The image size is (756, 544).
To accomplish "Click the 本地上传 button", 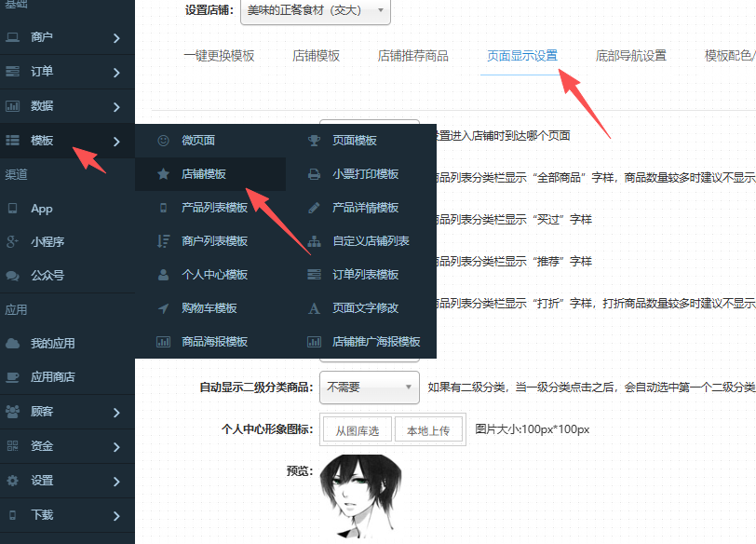I will (x=427, y=430).
